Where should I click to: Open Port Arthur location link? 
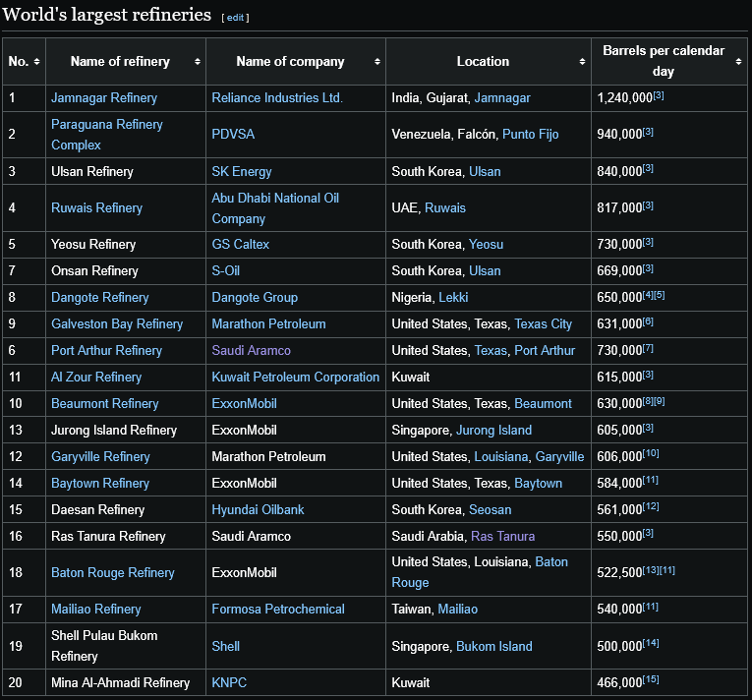tap(545, 350)
